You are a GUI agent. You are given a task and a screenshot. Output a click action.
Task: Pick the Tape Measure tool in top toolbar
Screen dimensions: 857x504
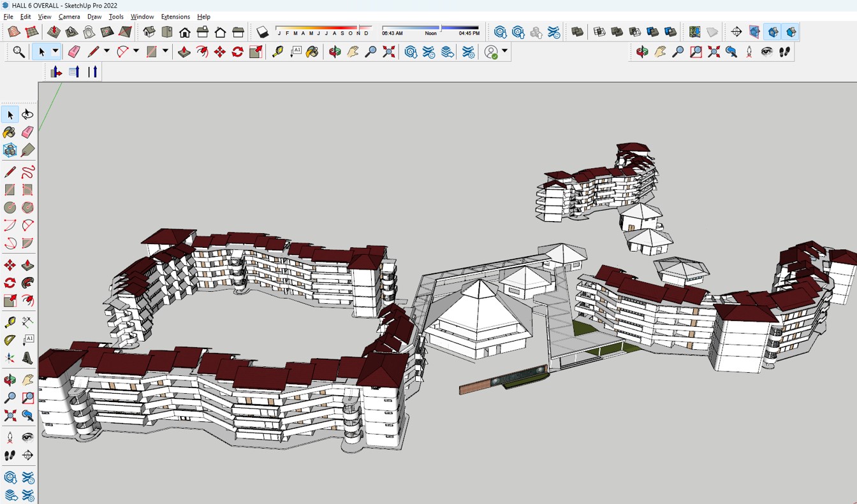tap(277, 52)
